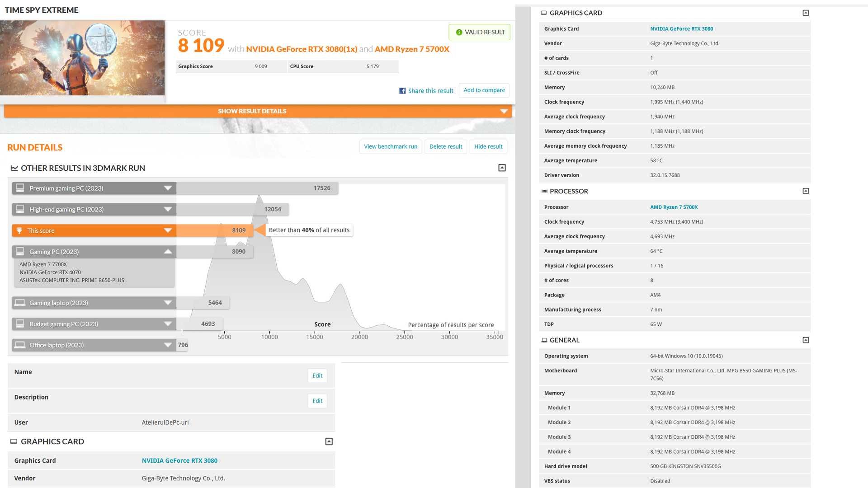The height and width of the screenshot is (488, 868).
Task: Click the 796 Office laptop score
Action: 183,345
